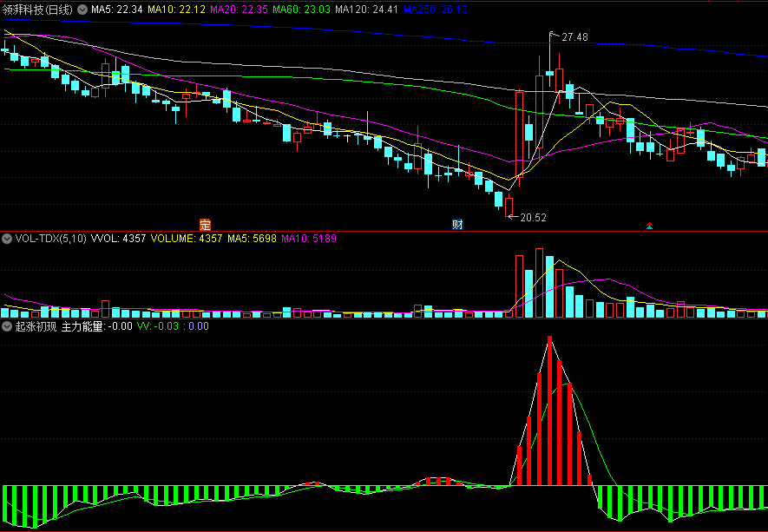Expand the 起涨初现 indicator options arrow

7,326
